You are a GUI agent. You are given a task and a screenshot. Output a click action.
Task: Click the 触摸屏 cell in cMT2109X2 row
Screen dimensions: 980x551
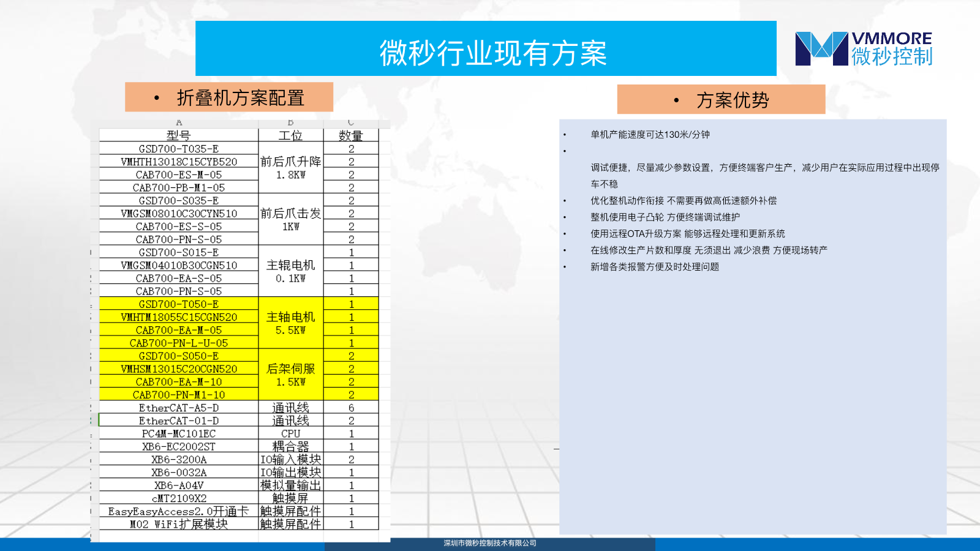pyautogui.click(x=291, y=498)
